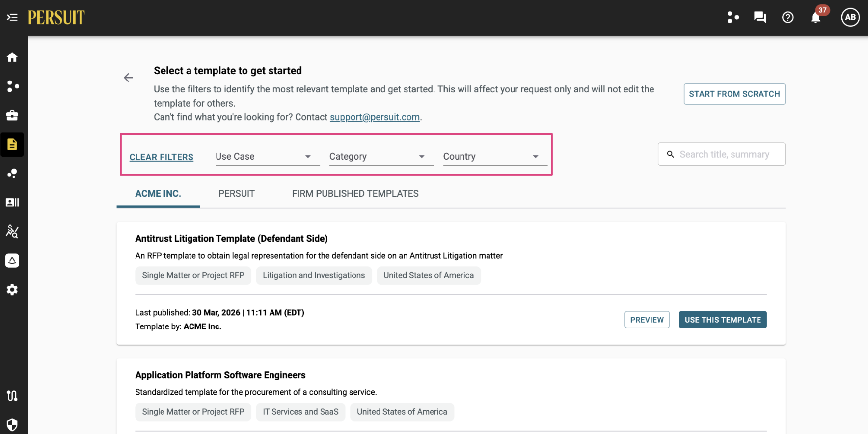Click the magnifier icon in search box
The image size is (868, 434).
coord(671,154)
